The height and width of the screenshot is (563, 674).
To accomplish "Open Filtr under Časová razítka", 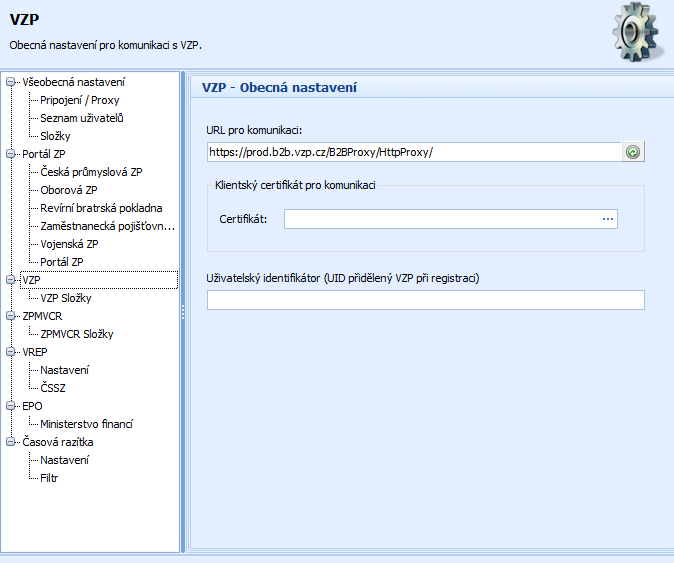I will pos(49,478).
